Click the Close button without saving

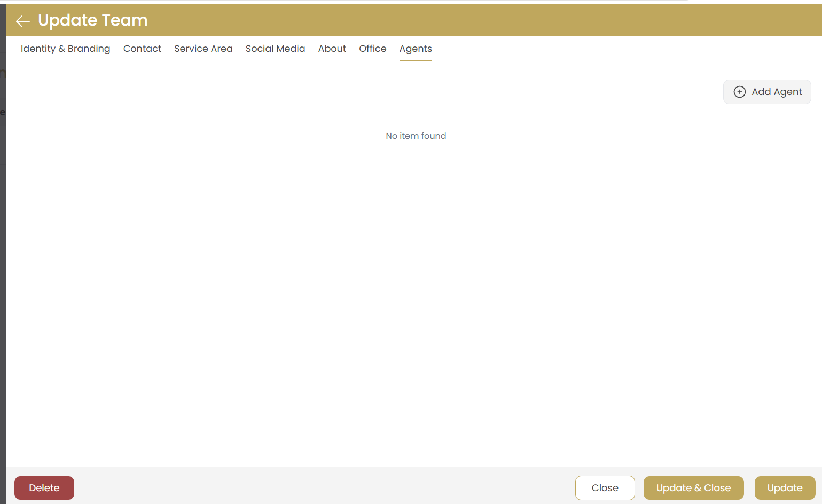click(605, 487)
